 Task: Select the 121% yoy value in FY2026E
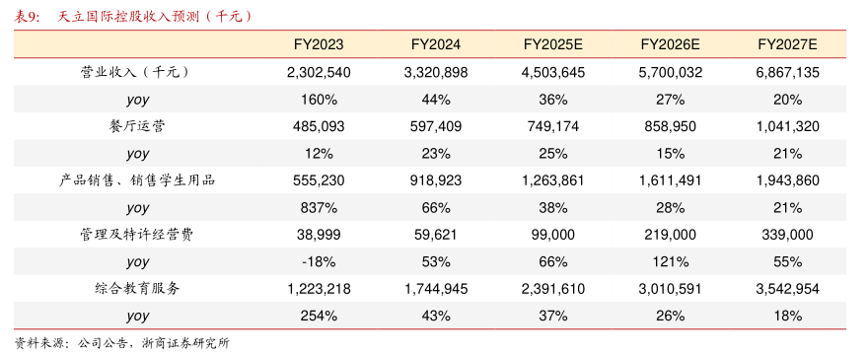point(671,262)
